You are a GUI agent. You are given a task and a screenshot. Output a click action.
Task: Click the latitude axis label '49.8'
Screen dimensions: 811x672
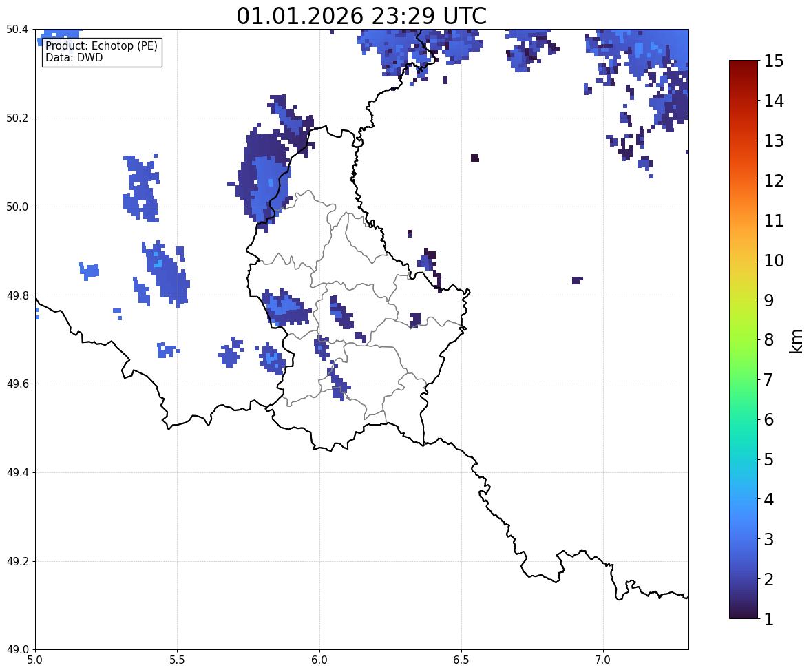coord(17,295)
